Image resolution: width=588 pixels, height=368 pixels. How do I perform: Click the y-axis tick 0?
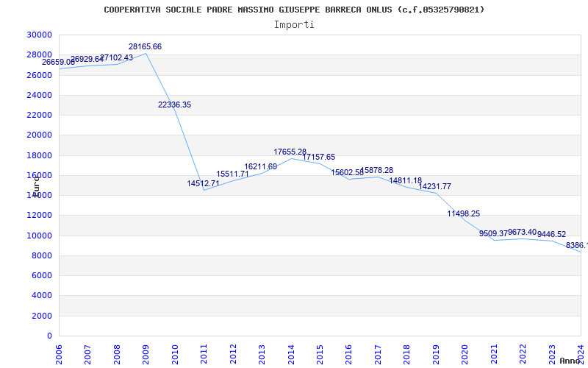point(49,336)
